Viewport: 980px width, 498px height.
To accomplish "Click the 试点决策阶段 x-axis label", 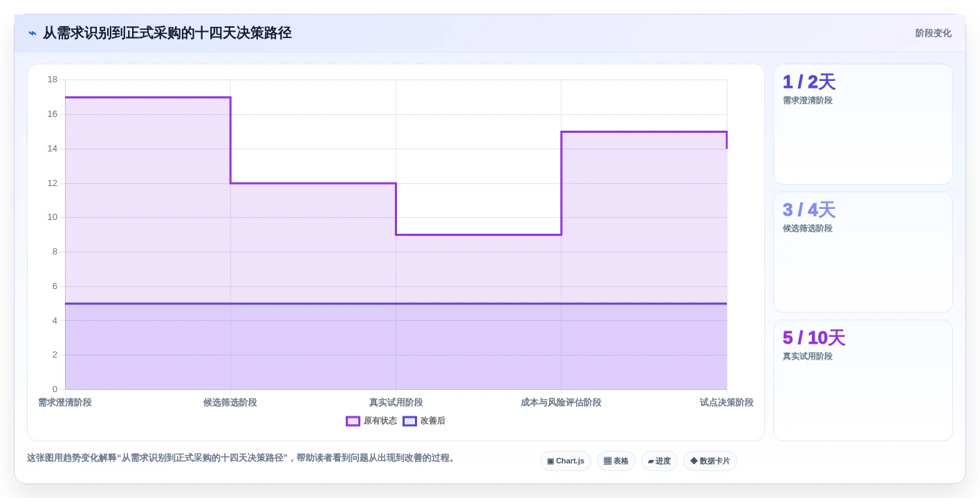I will click(x=726, y=403).
